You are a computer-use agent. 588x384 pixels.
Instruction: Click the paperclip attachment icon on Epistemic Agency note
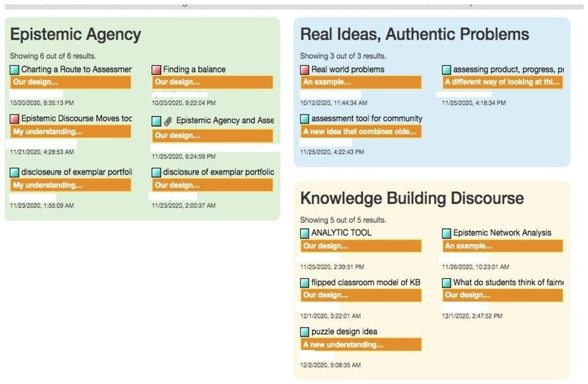[168, 121]
